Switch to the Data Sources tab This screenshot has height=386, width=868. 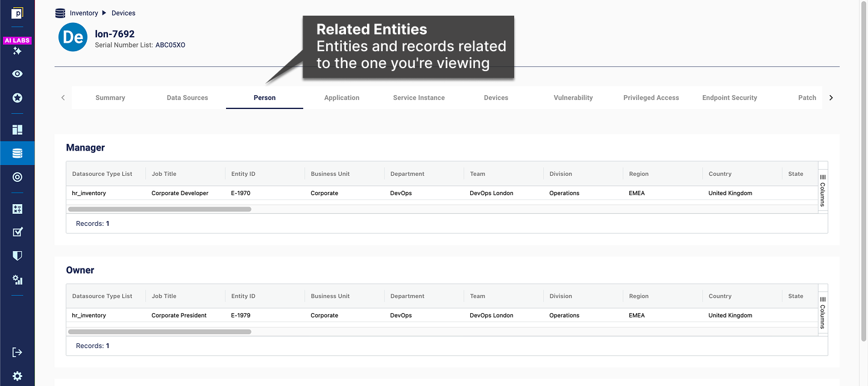pyautogui.click(x=187, y=98)
